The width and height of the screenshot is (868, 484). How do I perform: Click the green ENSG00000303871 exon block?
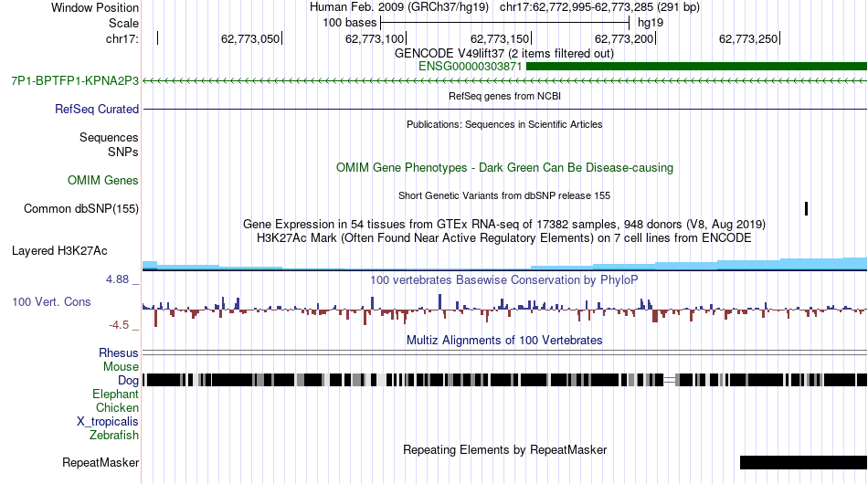pyautogui.click(x=696, y=67)
